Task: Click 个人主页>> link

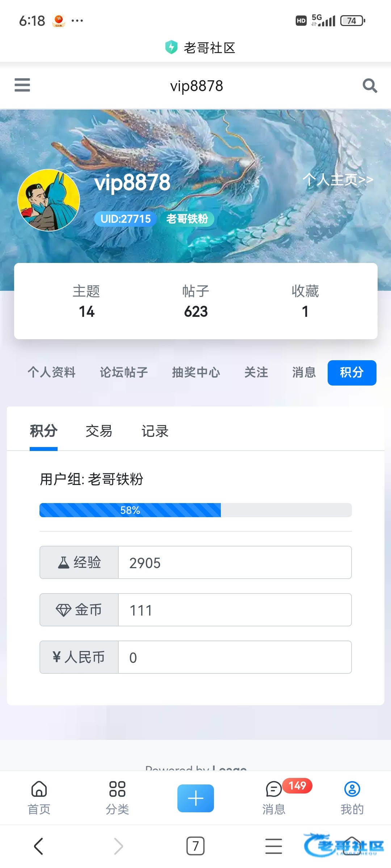Action: 338,180
